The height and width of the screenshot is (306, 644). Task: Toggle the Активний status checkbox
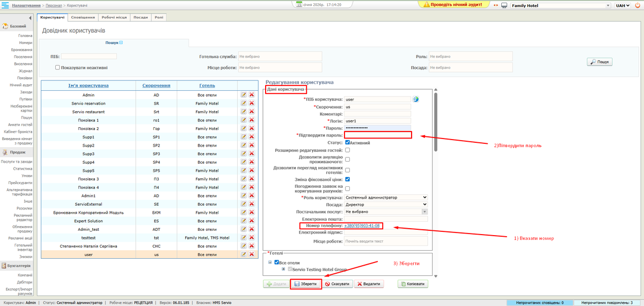click(347, 143)
